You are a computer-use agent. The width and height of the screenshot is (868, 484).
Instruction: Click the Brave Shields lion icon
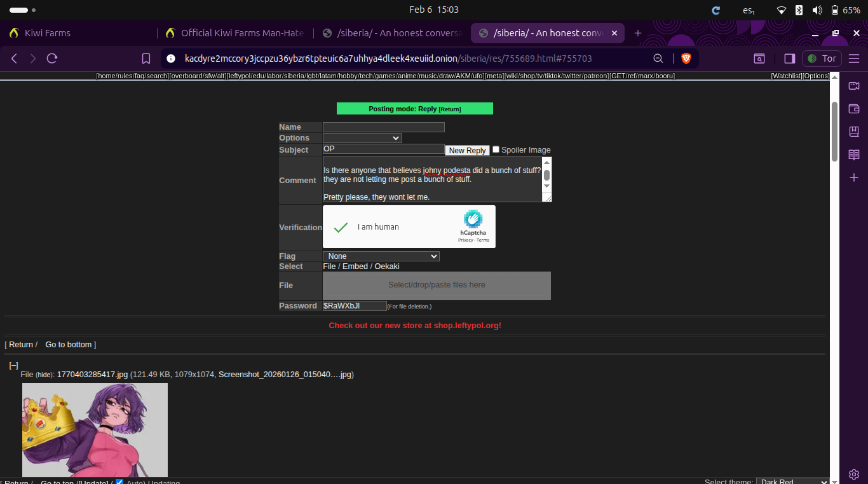pyautogui.click(x=686, y=59)
